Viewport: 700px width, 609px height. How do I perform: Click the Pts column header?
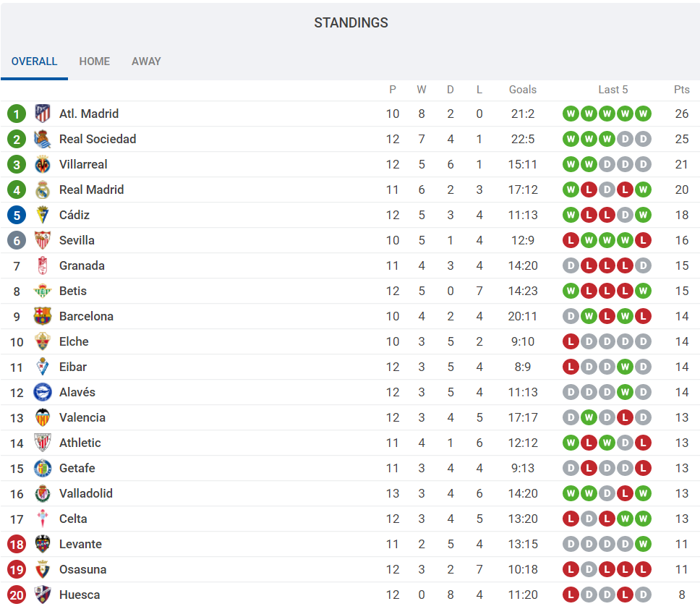682,90
